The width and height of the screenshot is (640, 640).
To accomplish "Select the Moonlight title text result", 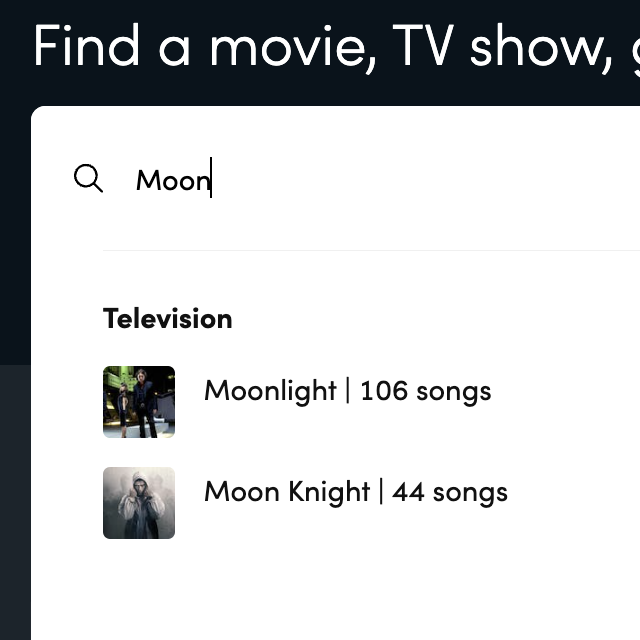I will (x=270, y=391).
